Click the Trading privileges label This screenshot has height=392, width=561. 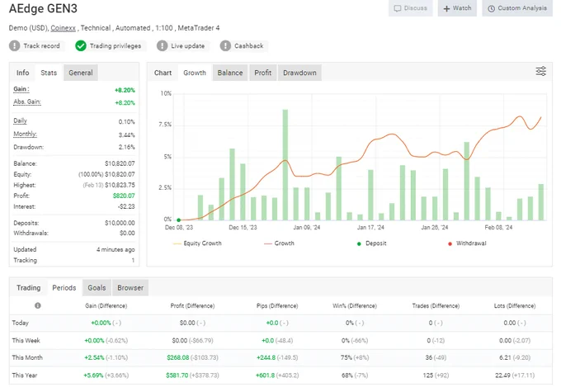pos(115,46)
